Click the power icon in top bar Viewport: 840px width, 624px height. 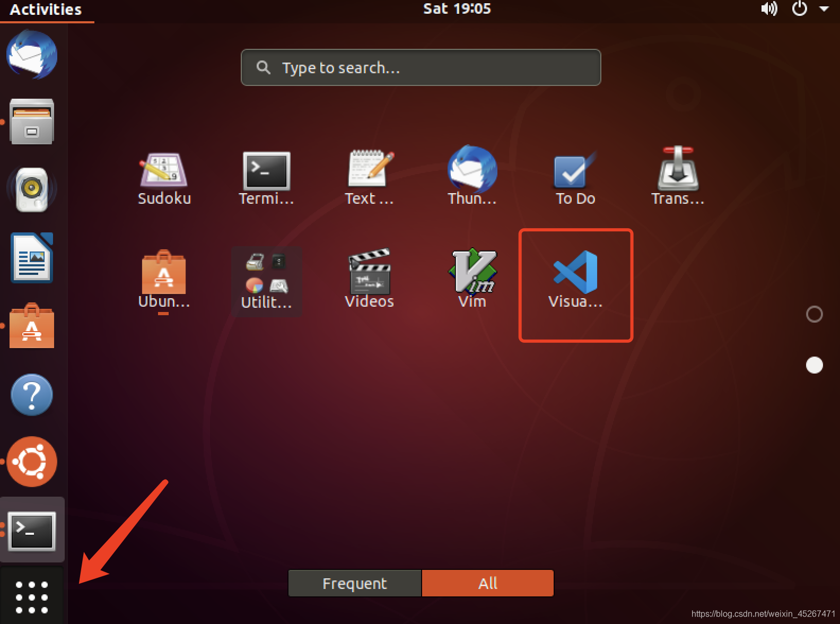(799, 8)
